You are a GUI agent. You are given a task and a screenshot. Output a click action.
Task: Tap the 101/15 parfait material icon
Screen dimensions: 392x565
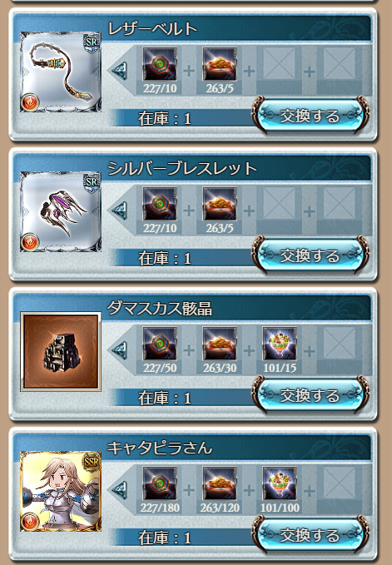click(280, 344)
